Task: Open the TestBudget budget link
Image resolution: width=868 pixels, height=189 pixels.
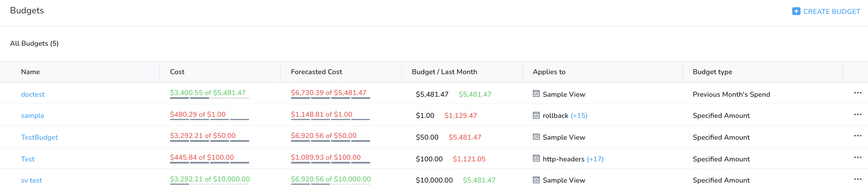Action: (39, 137)
